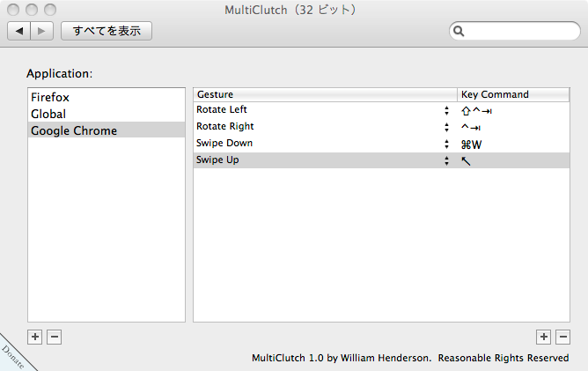588x371 pixels.
Task: Click the ⌘W key command cell
Action: coord(472,145)
